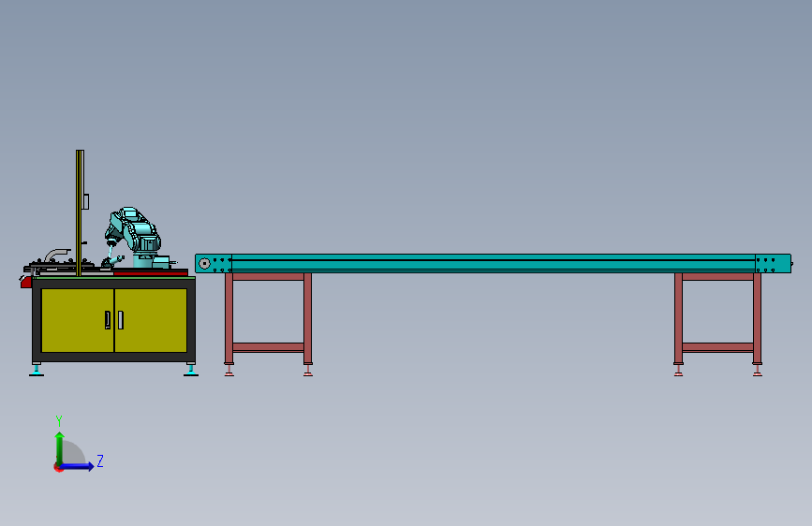The width and height of the screenshot is (812, 526).
Task: Select the conveyor's right end plate
Action: tap(774, 264)
